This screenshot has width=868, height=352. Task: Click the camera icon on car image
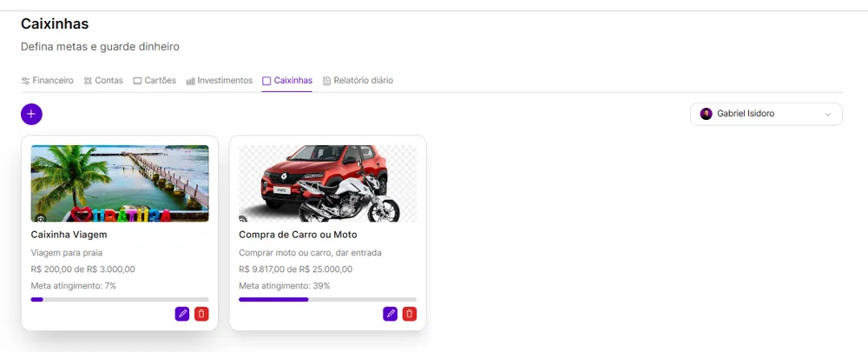[243, 219]
